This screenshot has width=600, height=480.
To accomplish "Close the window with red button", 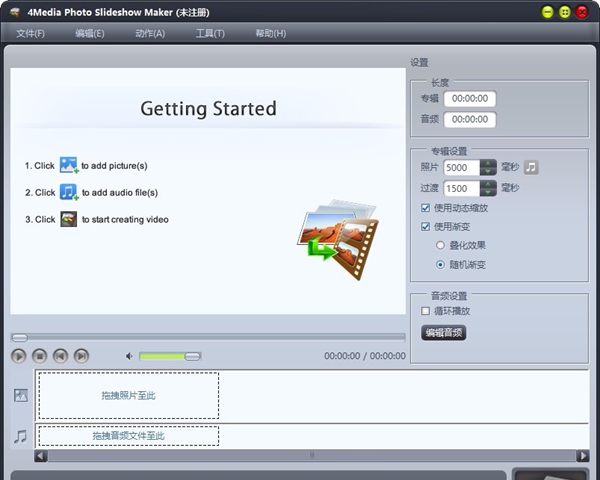I will 582,12.
